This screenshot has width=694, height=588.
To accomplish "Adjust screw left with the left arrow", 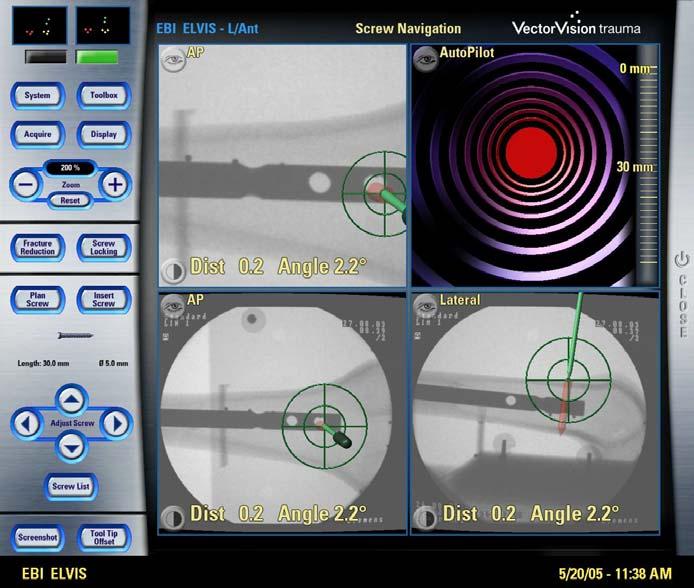I will [x=27, y=424].
